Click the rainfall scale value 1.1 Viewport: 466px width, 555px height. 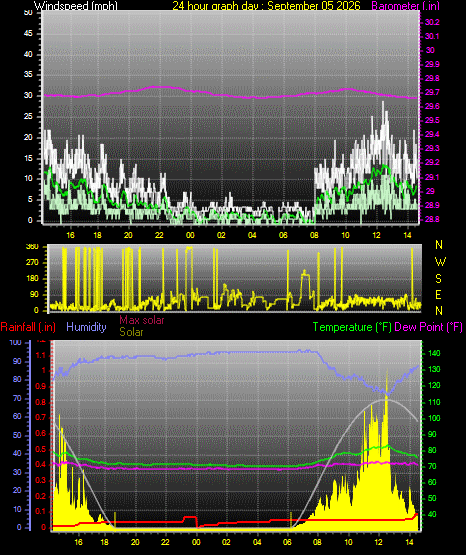pyautogui.click(x=41, y=355)
